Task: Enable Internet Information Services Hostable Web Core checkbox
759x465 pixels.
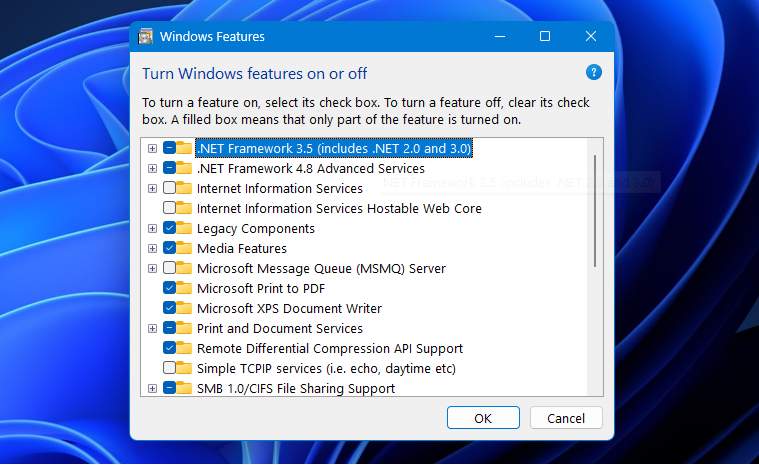Action: tap(169, 208)
